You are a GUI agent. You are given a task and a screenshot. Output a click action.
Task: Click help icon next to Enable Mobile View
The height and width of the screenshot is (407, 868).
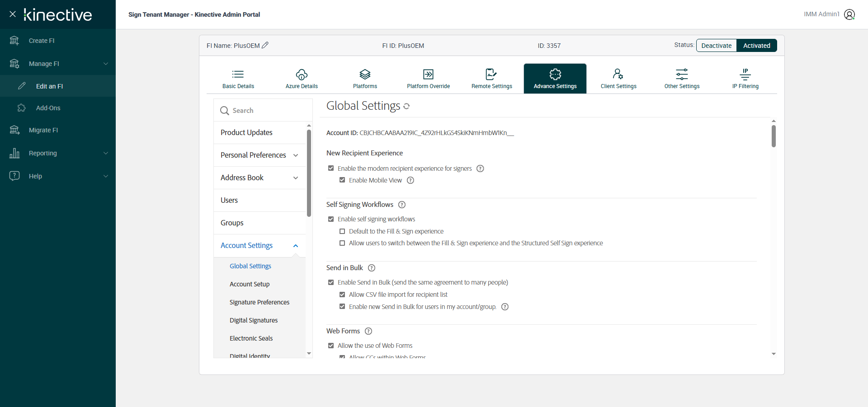pyautogui.click(x=410, y=180)
